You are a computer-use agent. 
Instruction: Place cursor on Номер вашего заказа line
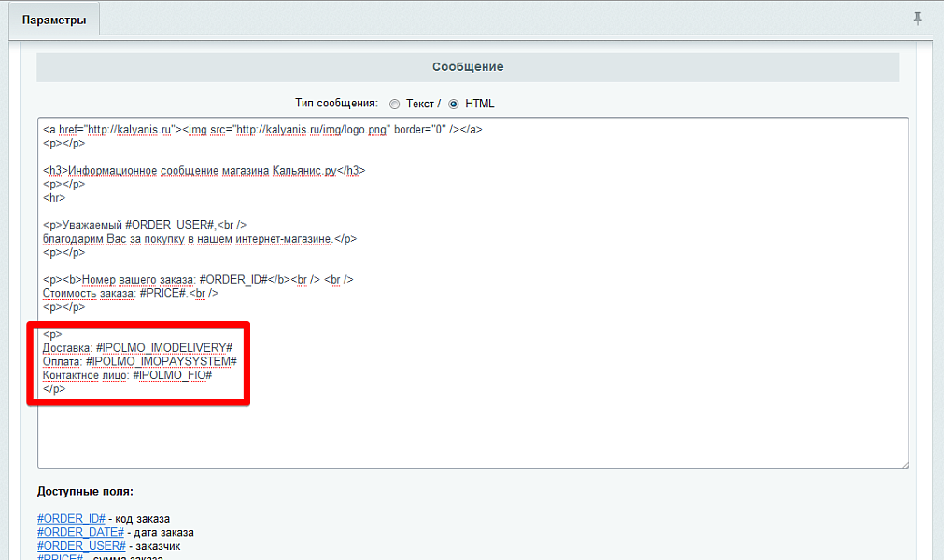[x=198, y=279]
